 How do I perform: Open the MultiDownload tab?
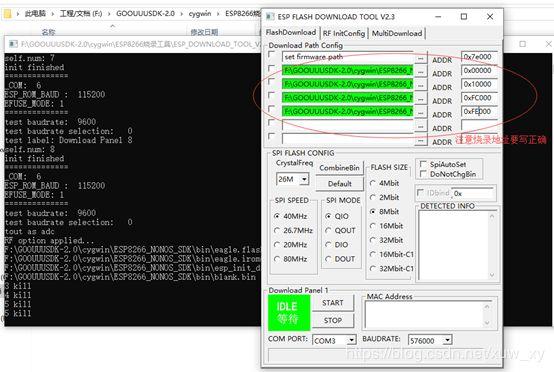tap(397, 33)
